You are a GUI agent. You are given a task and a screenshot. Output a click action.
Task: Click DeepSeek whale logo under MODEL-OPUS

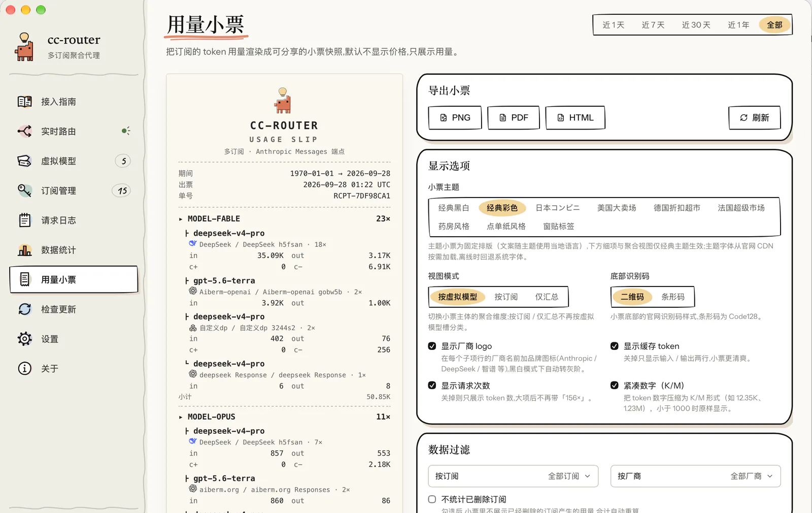(193, 441)
